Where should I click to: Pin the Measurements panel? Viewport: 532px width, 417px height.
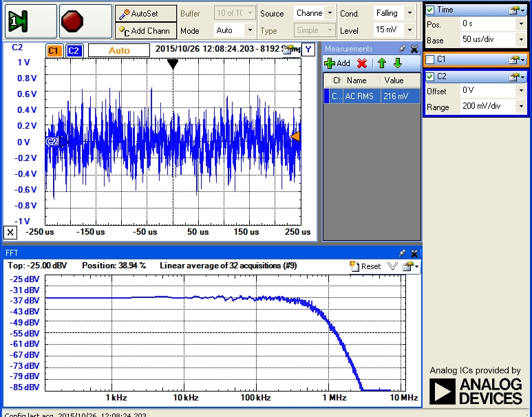tap(403, 49)
